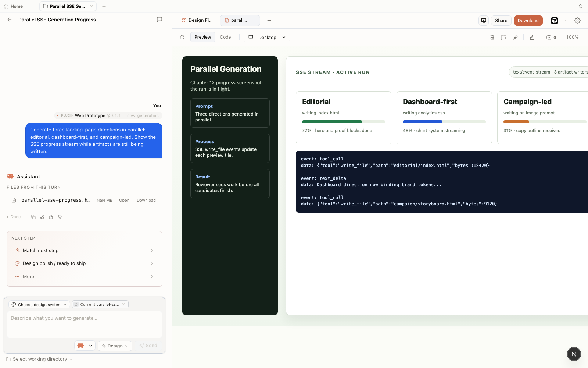Open the parallel-sse-progress file

point(124,200)
